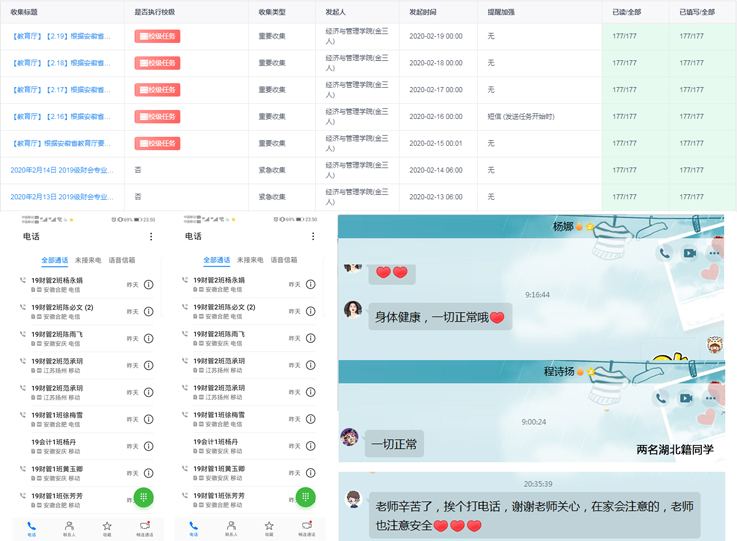Open info icon for 19财管2班陈雨飞 on right phone
737x541 pixels.
click(311, 337)
